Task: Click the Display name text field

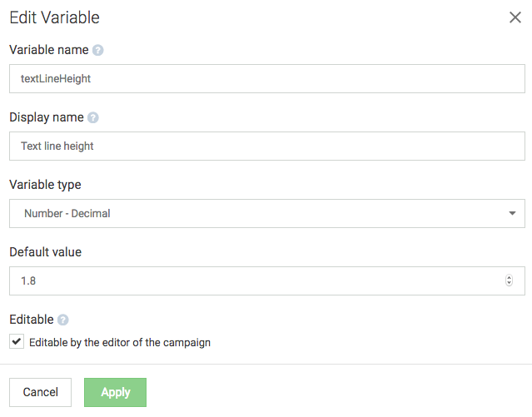Action: (266, 146)
